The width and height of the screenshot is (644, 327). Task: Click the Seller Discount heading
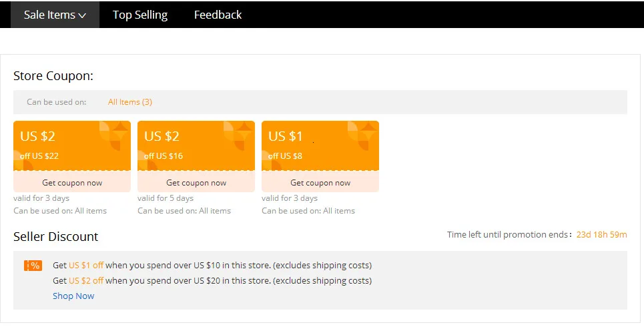55,236
